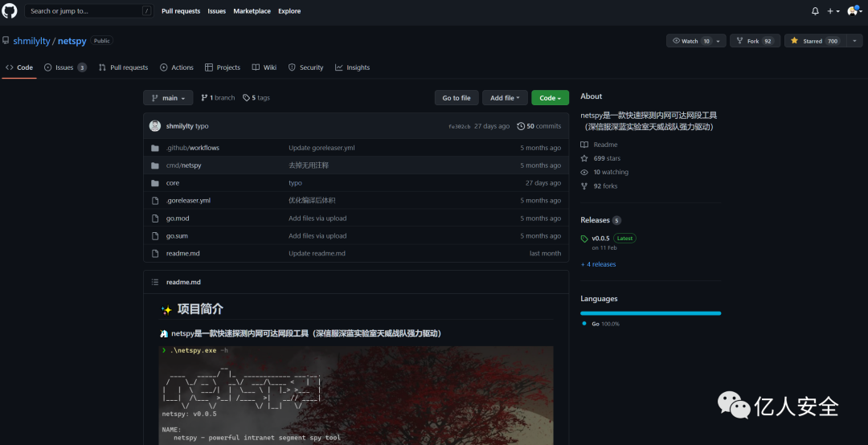
Task: Click the shmilylty commit author avatar
Action: pos(155,126)
